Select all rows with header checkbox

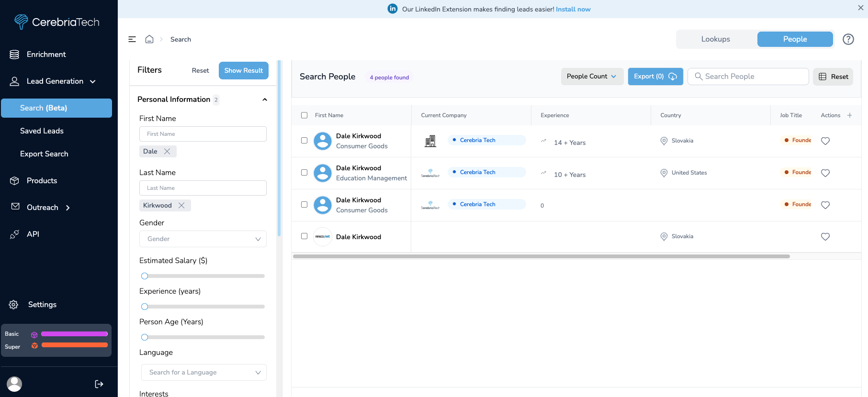click(304, 115)
